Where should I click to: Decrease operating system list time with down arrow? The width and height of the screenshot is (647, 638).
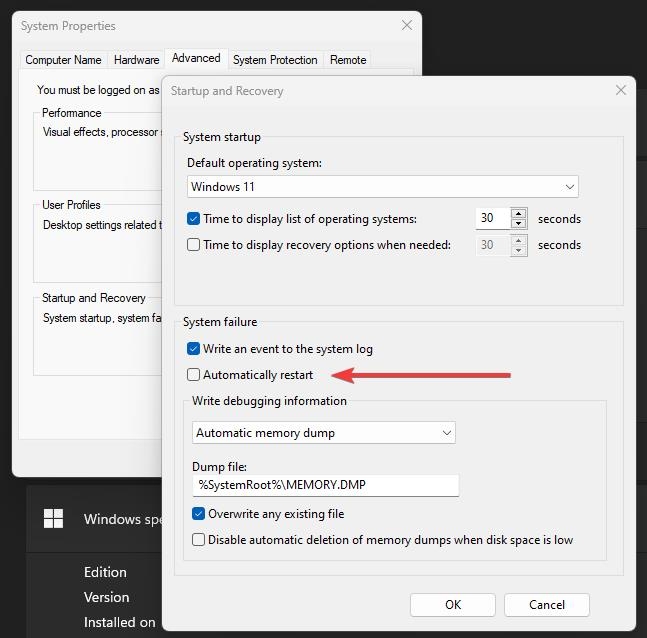coord(518,224)
